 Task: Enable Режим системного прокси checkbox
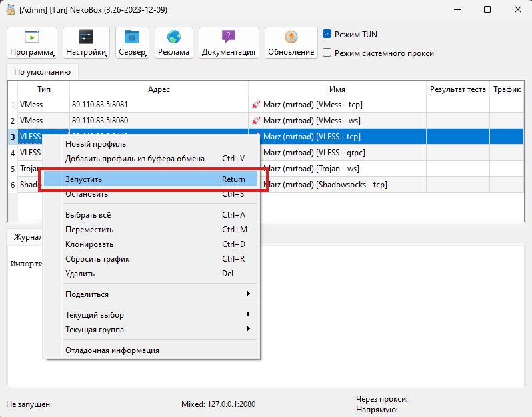coord(327,53)
